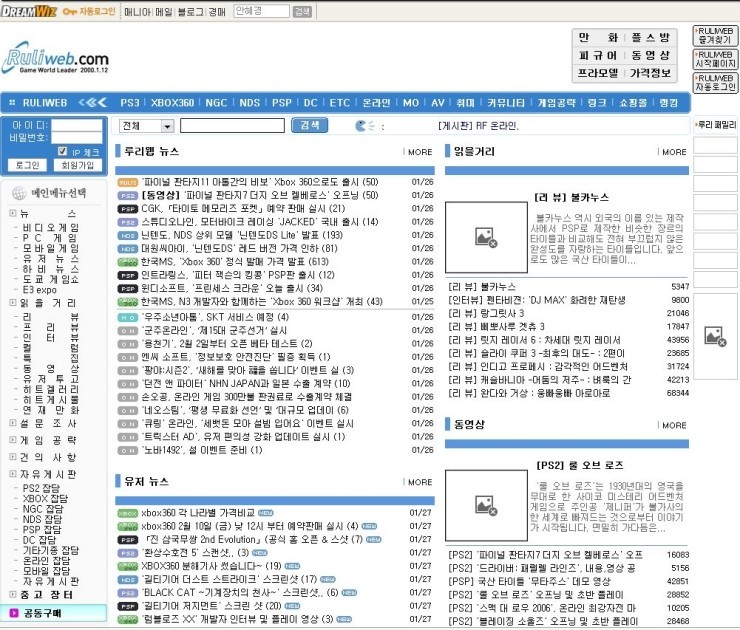Click the 프라모델 link in top-right box
The width and height of the screenshot is (740, 630).
pyautogui.click(x=598, y=73)
